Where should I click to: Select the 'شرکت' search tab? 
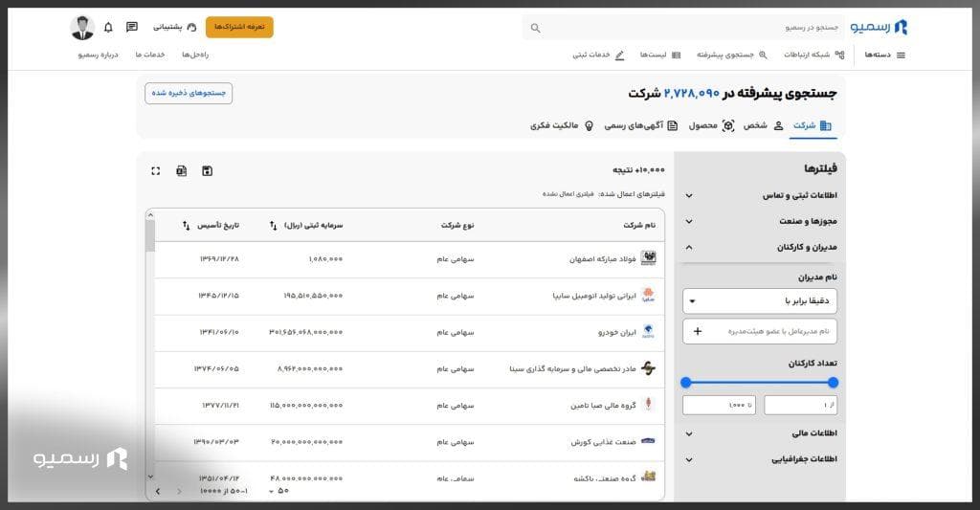click(x=813, y=125)
